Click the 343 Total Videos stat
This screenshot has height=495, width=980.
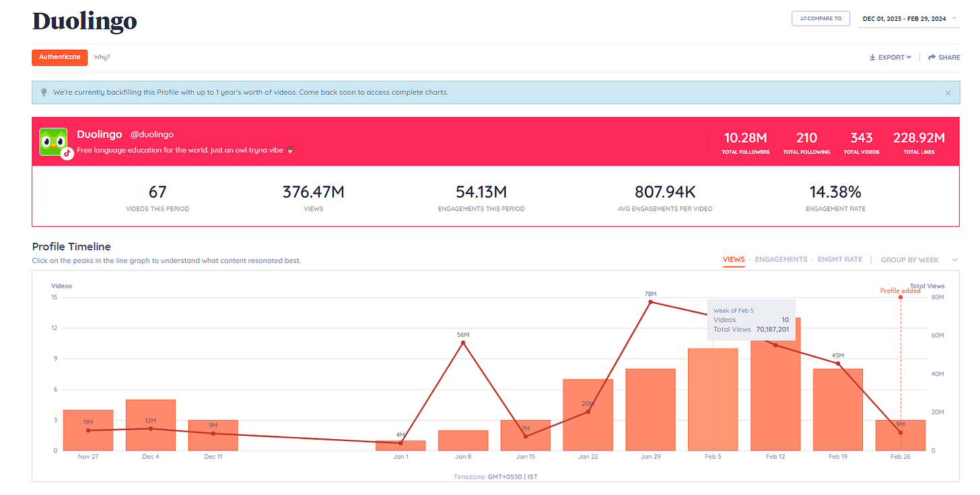coord(861,143)
